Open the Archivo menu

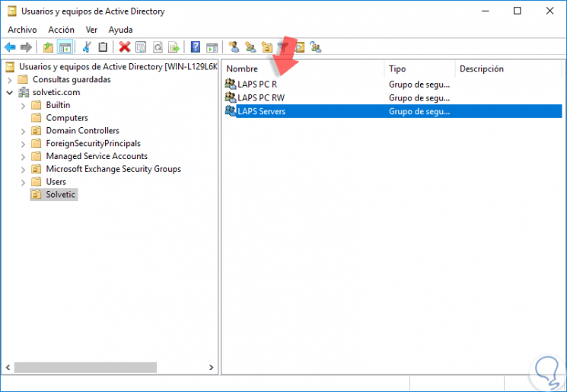pyautogui.click(x=22, y=30)
